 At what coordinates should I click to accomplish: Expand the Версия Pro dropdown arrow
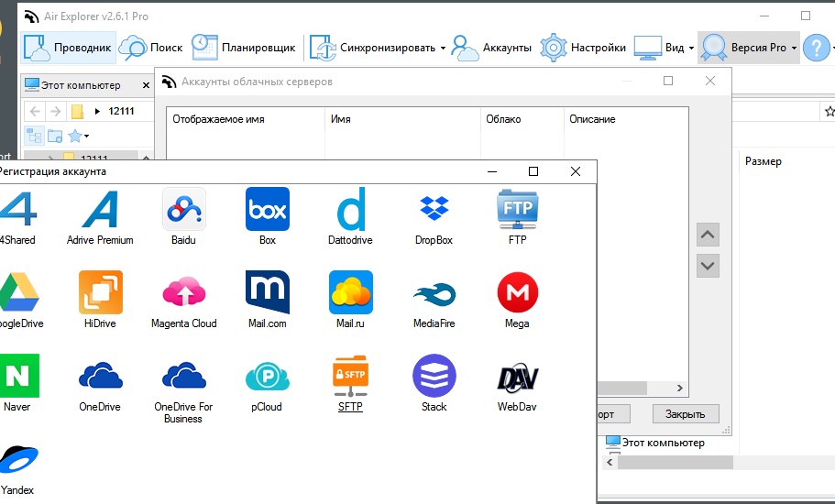794,48
